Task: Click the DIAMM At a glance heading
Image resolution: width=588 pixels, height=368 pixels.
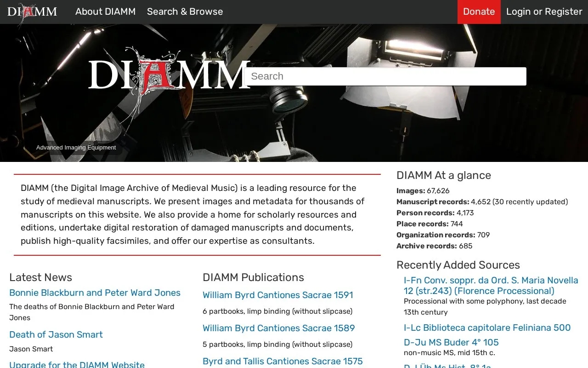Action: pyautogui.click(x=444, y=175)
